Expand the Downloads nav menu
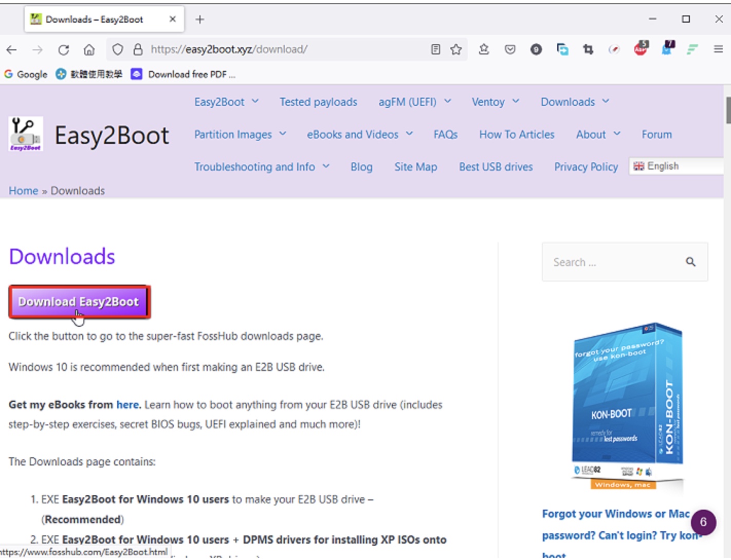 coord(575,102)
